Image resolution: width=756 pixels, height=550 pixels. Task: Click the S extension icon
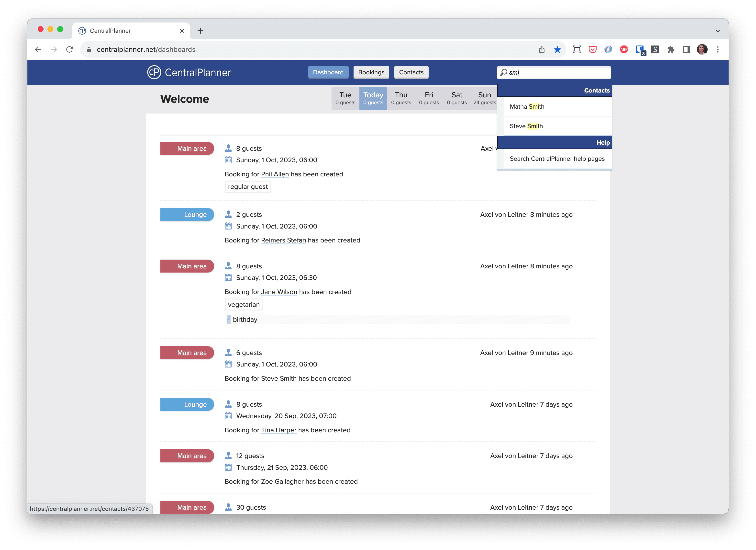coord(655,49)
